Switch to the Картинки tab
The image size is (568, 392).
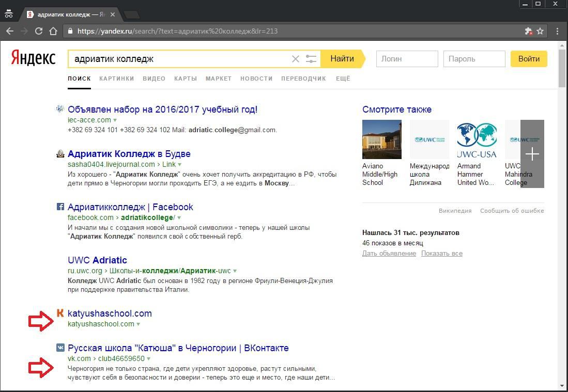point(117,79)
